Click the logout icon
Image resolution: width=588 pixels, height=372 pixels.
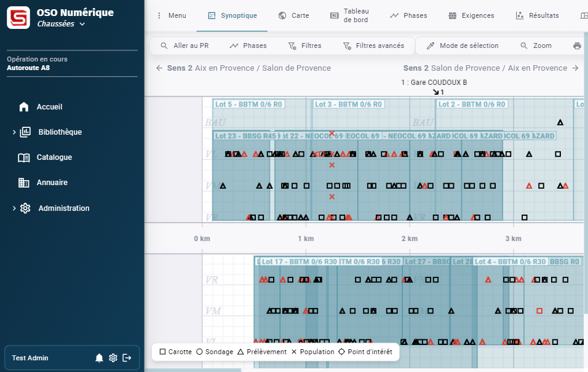pos(127,358)
